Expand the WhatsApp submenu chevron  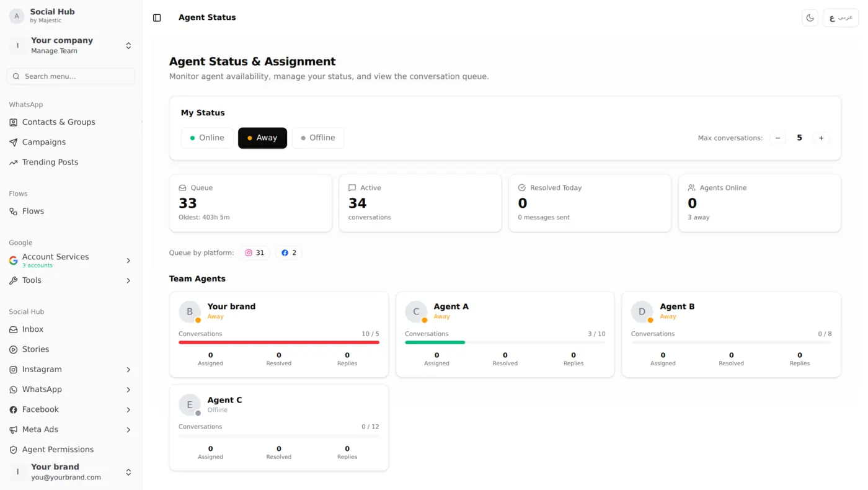128,390
